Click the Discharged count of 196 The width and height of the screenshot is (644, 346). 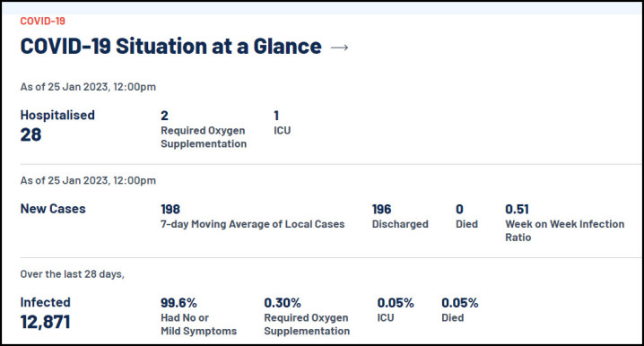pos(381,209)
